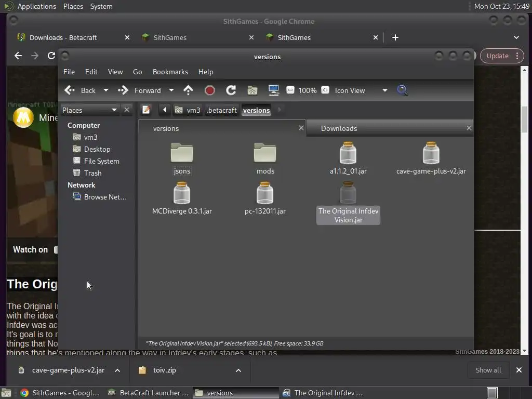Open options for cave-game-plus-v2.jar download

117,370
